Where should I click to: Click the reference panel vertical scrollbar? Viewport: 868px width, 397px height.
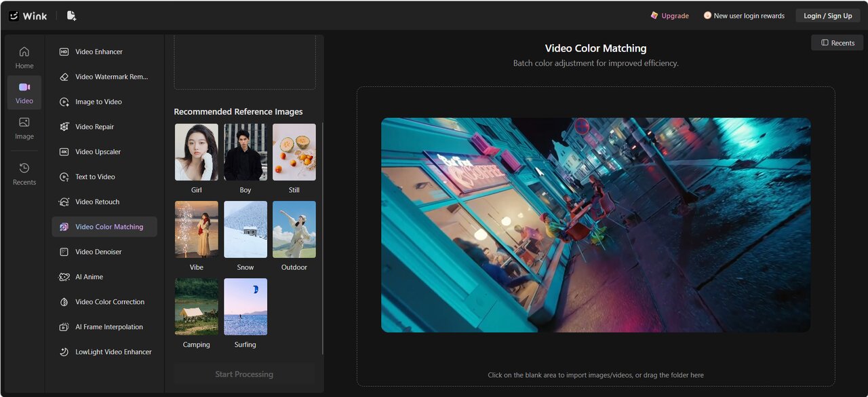click(x=323, y=238)
